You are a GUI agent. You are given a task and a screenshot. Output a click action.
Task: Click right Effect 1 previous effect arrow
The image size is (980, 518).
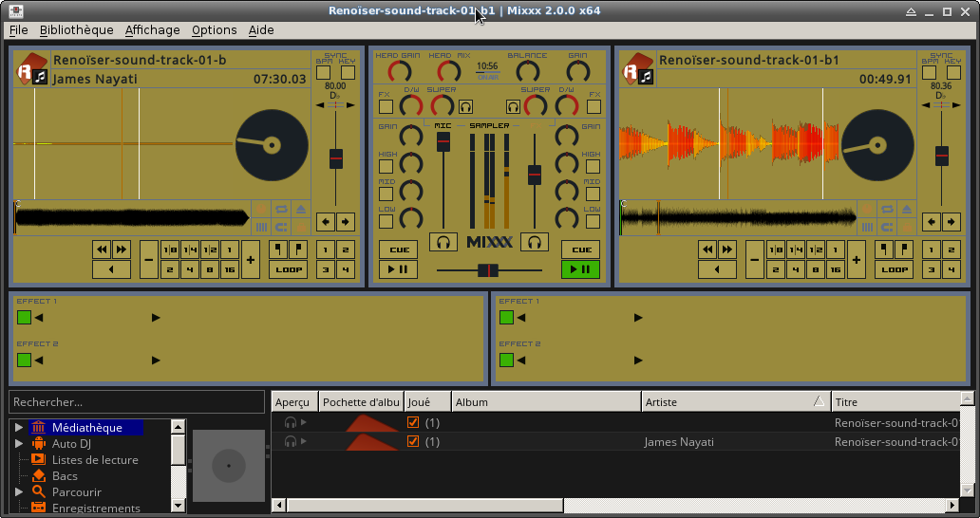521,318
